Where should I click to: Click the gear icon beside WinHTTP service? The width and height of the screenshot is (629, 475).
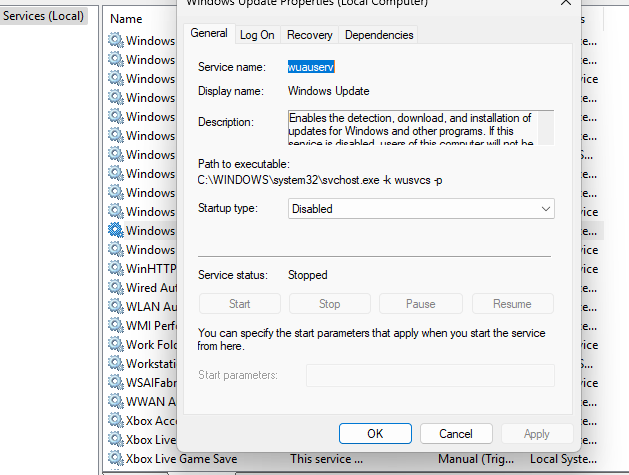point(116,268)
